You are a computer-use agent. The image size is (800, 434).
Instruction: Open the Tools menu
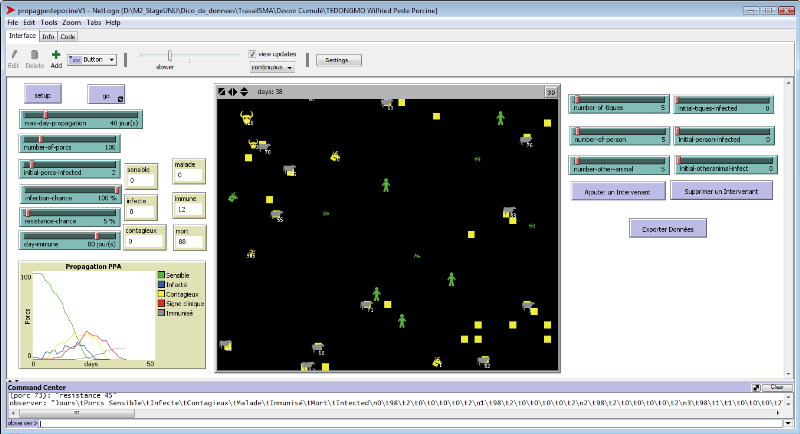pos(49,21)
